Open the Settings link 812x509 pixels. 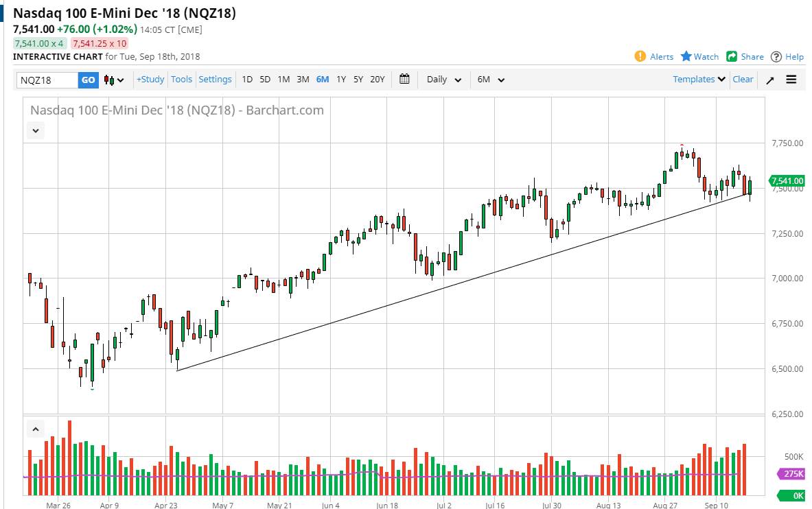pyautogui.click(x=215, y=80)
